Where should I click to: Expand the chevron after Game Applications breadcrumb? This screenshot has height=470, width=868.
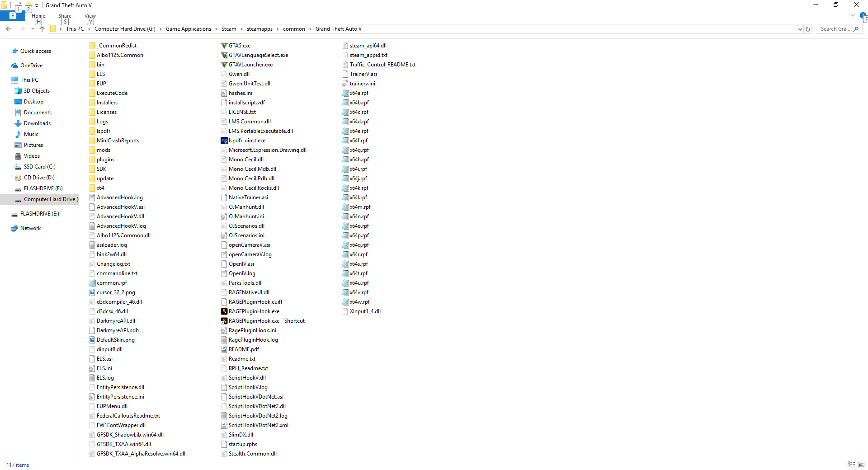pos(216,29)
